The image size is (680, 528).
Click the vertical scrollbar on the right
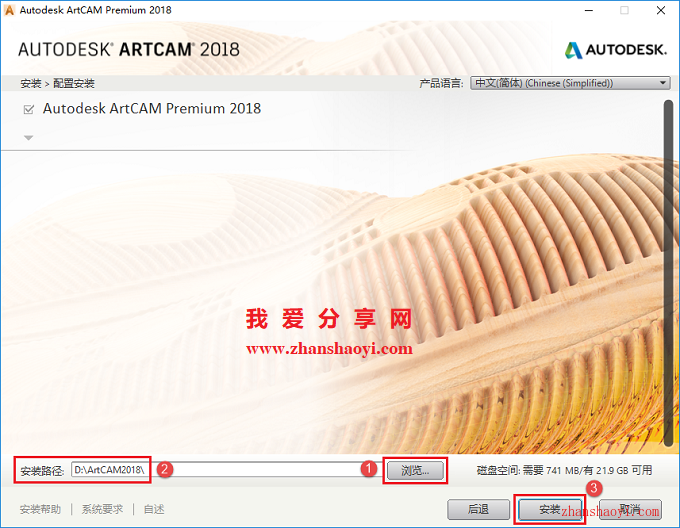(x=668, y=273)
